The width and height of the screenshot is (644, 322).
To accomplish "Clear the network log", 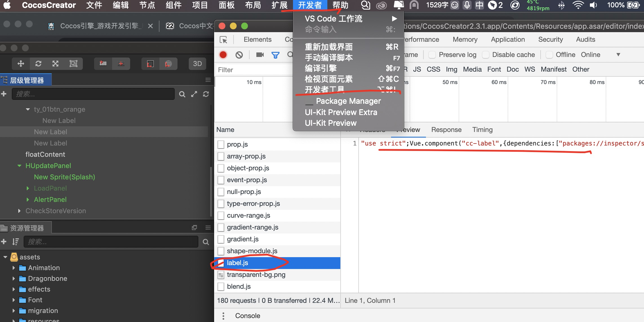I will (239, 55).
